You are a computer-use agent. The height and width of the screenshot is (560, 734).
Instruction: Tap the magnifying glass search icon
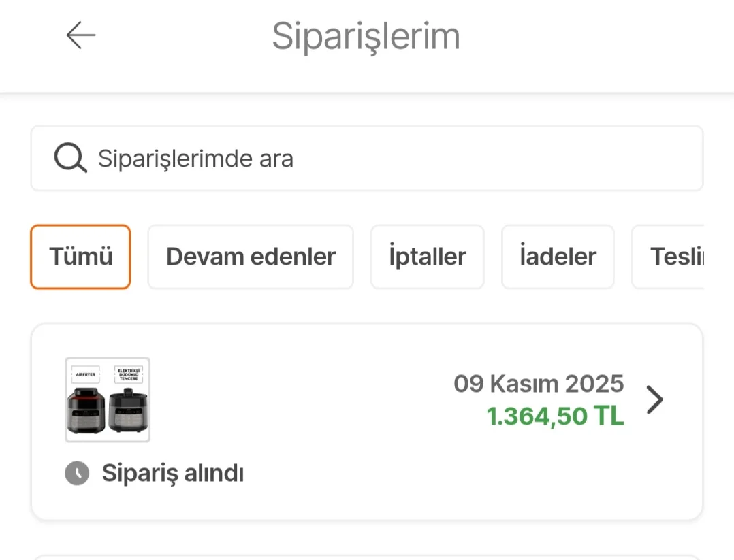pyautogui.click(x=70, y=159)
